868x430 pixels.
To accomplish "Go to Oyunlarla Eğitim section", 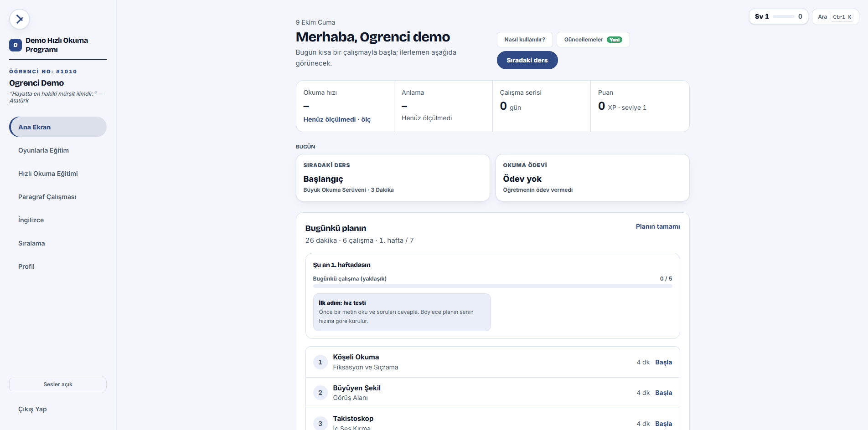I will click(58, 150).
